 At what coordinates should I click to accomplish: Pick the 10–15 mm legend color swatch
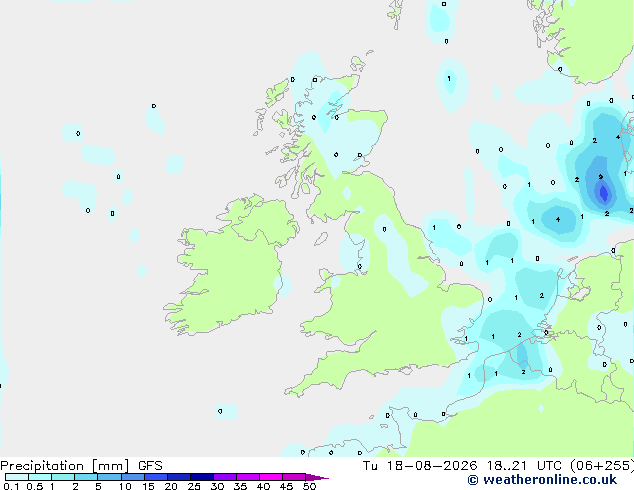tap(133, 477)
